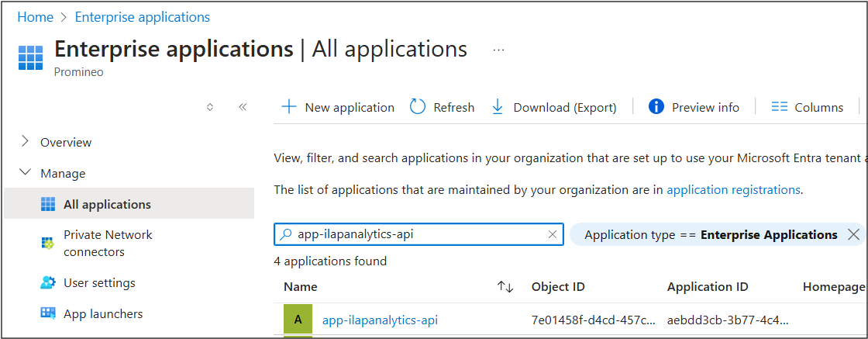Click the Enterprise applications grid icon beside the title

pos(30,57)
